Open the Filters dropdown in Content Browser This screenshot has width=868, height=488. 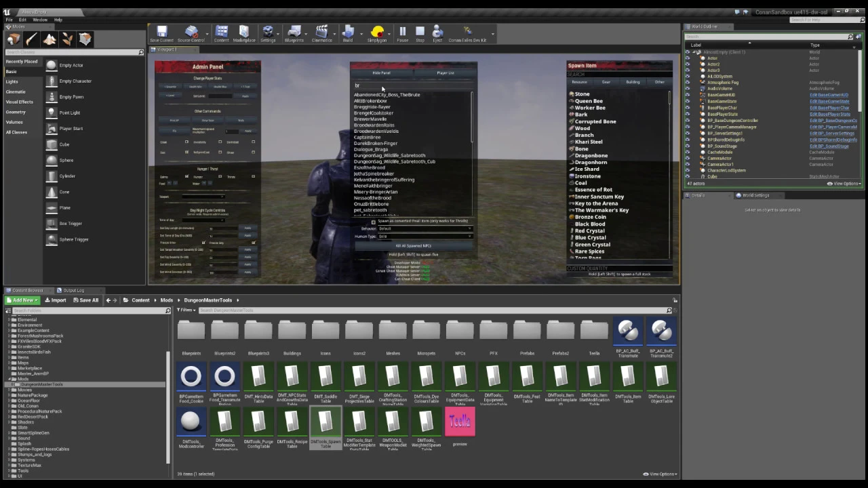[186, 310]
